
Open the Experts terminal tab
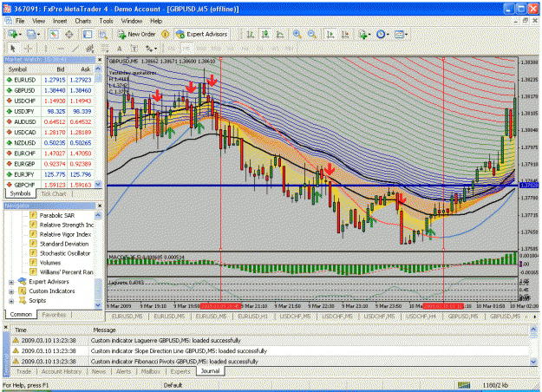180,371
